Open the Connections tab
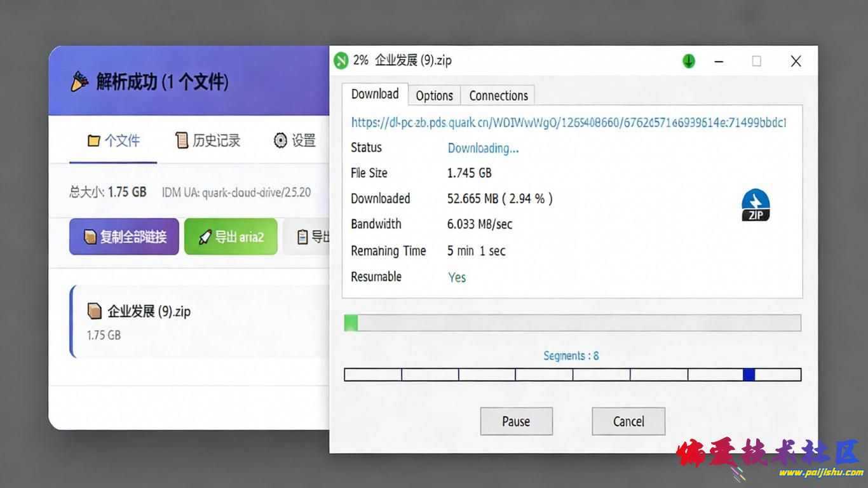Screen dimensions: 868x488 click(x=498, y=95)
